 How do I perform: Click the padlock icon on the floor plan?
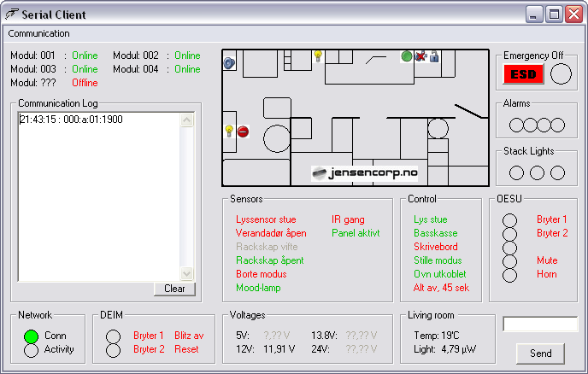[x=433, y=57]
